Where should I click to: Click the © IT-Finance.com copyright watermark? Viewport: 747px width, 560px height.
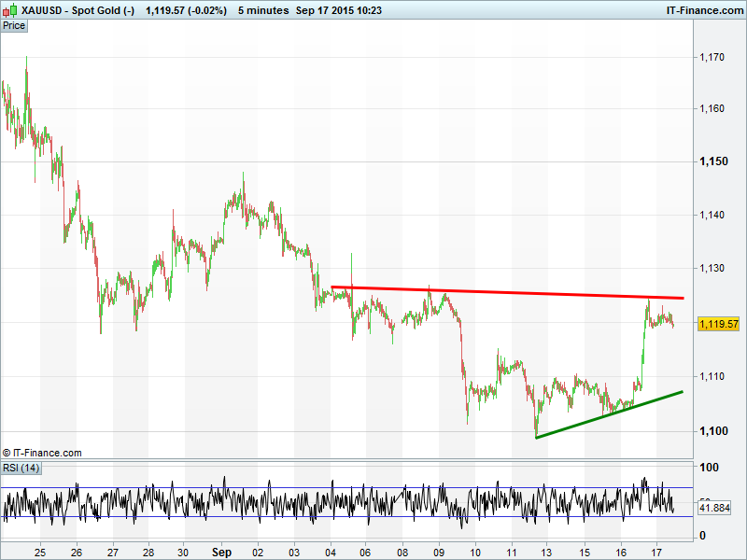(x=43, y=453)
